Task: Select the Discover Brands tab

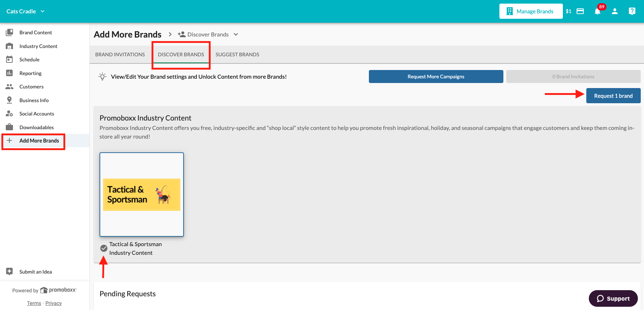Action: pos(181,54)
